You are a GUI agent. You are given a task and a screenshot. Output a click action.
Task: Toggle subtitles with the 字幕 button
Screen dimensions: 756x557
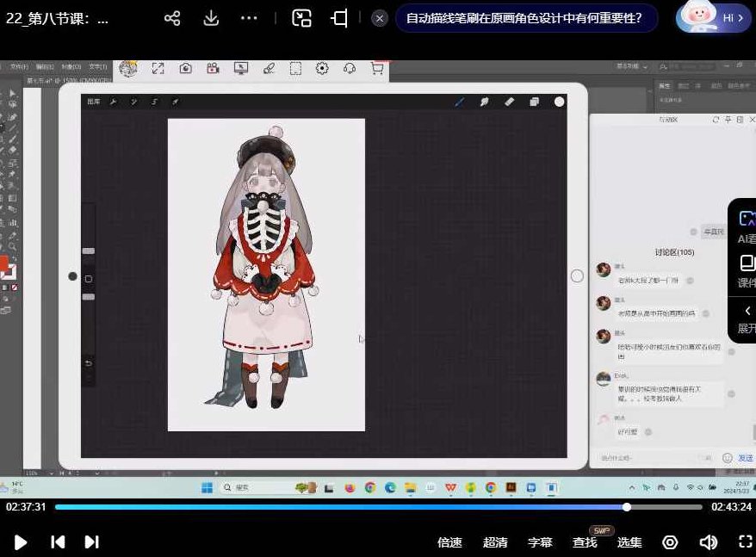[x=540, y=542]
